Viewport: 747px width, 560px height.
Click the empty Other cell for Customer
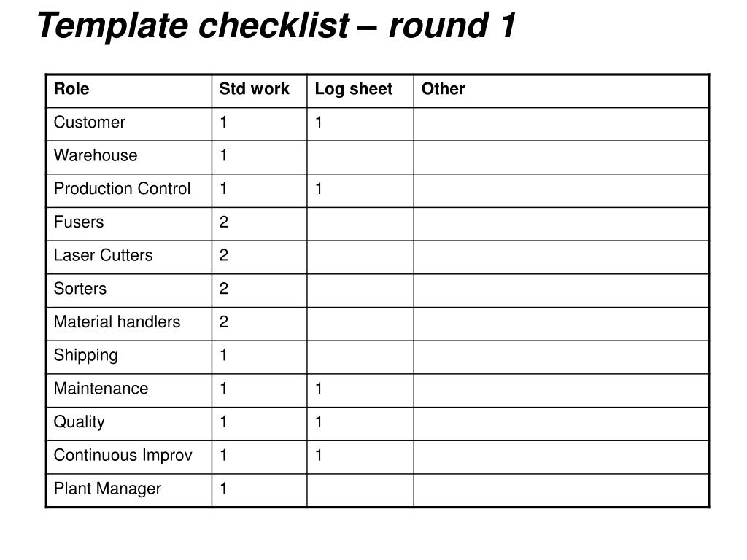pos(561,122)
